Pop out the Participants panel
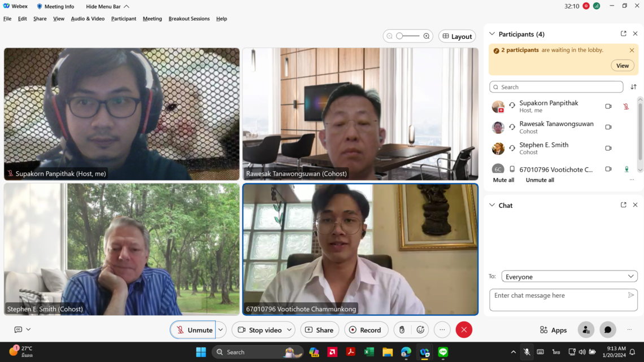The image size is (644, 362). [623, 34]
